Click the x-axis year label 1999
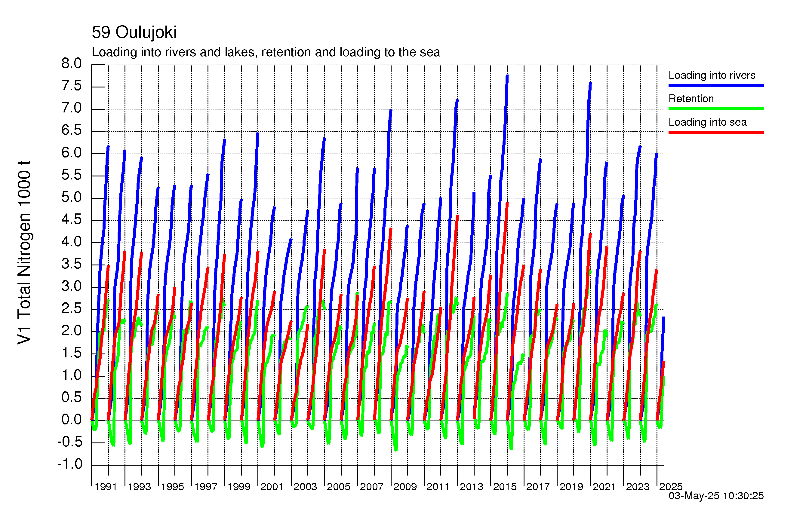The height and width of the screenshot is (511, 812). [x=239, y=487]
